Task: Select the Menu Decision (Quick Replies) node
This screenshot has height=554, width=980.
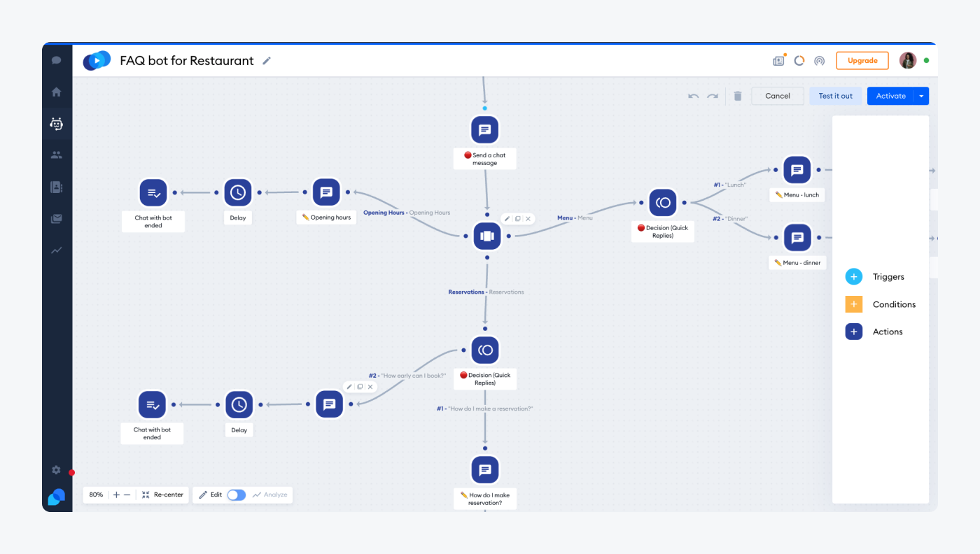Action: 662,203
